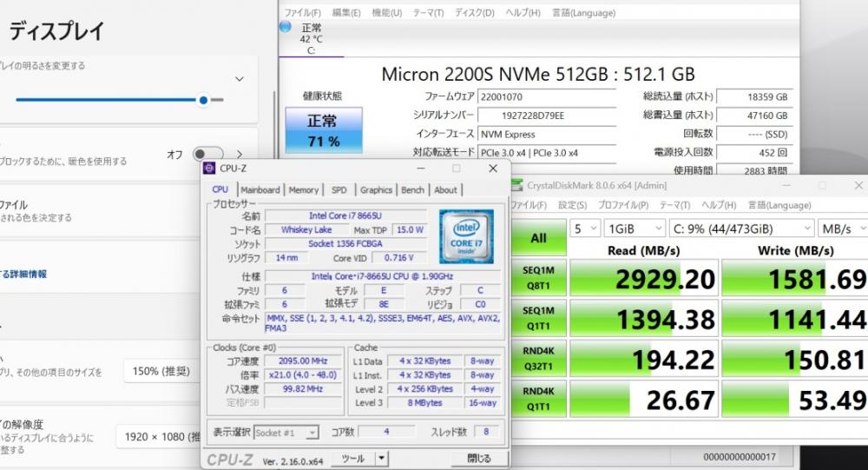Click the total host writes value 47160 GB
This screenshot has width=868, height=470.
point(755,116)
